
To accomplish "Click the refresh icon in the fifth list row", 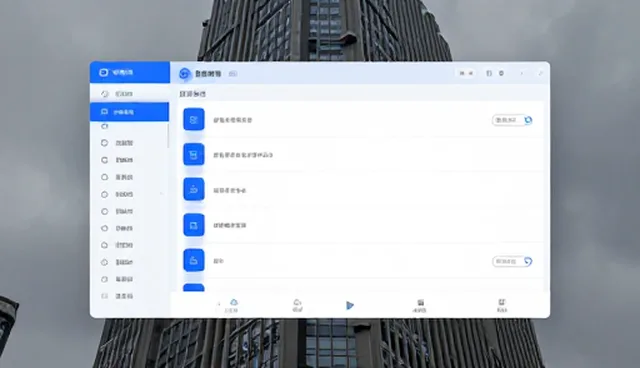I will [x=528, y=261].
